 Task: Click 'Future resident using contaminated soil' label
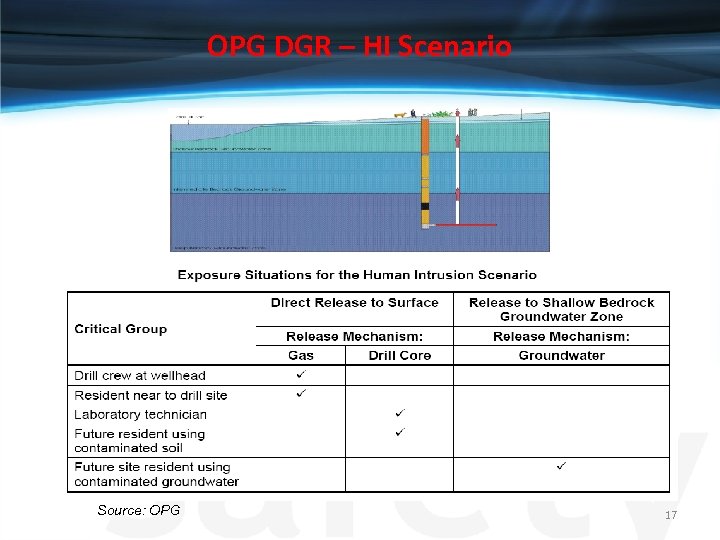point(139,441)
